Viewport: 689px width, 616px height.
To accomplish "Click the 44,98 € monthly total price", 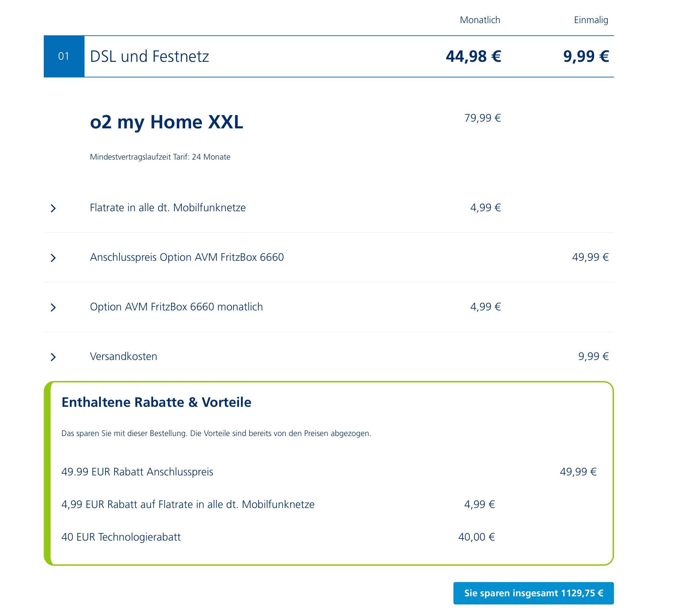I will pyautogui.click(x=473, y=56).
